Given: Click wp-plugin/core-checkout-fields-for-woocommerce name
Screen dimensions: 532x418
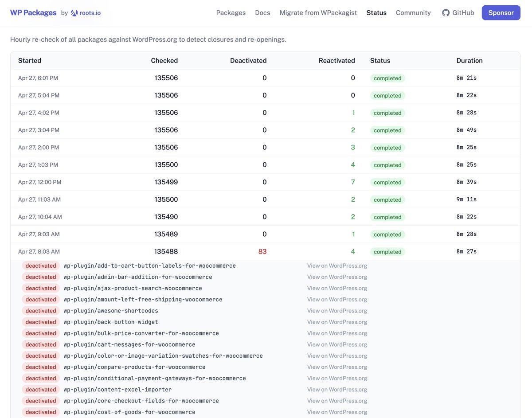Looking at the screenshot, I should point(141,401).
